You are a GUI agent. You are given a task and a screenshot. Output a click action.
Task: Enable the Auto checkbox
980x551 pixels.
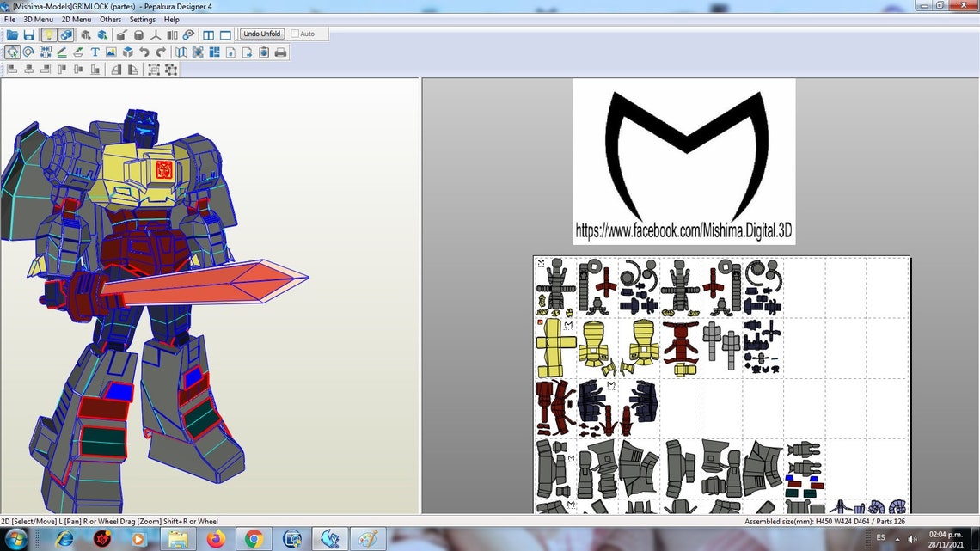pos(295,34)
